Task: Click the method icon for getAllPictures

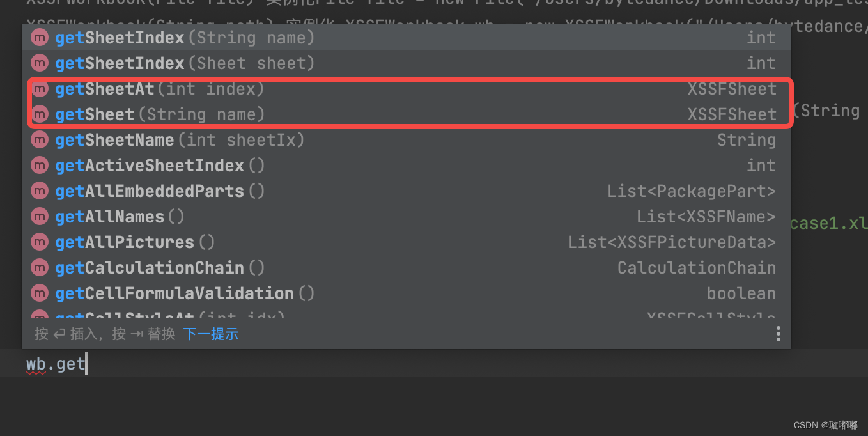Action: tap(39, 242)
